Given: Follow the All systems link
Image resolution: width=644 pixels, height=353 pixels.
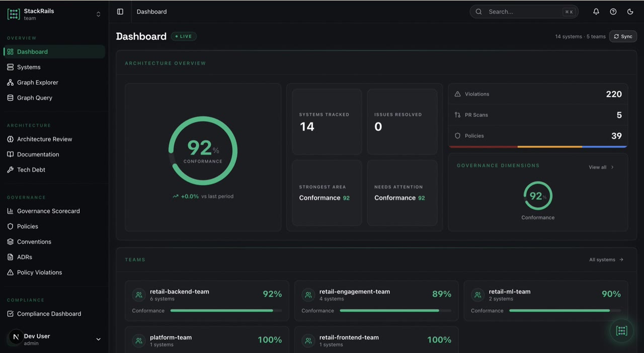Looking at the screenshot, I should coord(606,260).
